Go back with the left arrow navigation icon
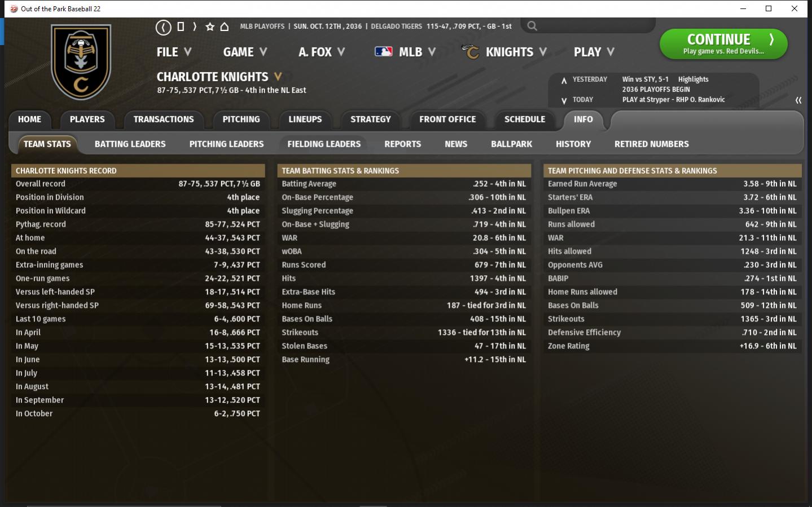The width and height of the screenshot is (812, 507). pyautogui.click(x=163, y=27)
